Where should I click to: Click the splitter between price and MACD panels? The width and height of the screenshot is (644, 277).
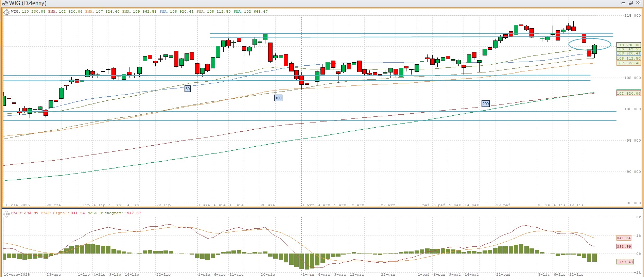tap(322, 208)
